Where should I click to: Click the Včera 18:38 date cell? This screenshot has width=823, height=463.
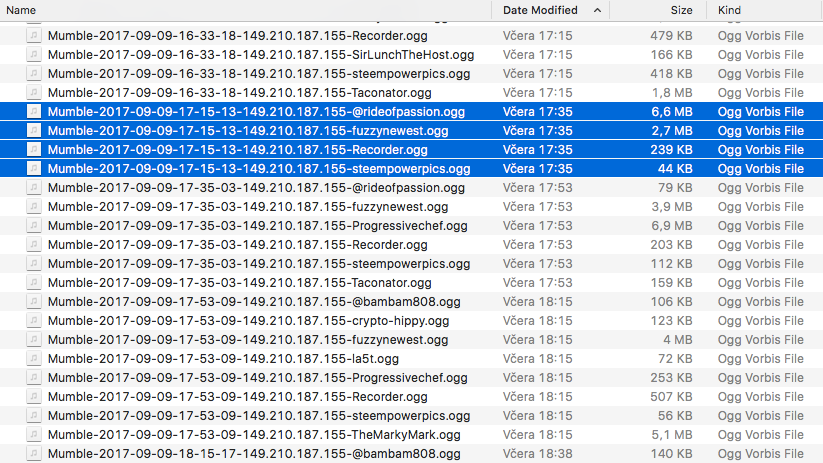(537, 454)
